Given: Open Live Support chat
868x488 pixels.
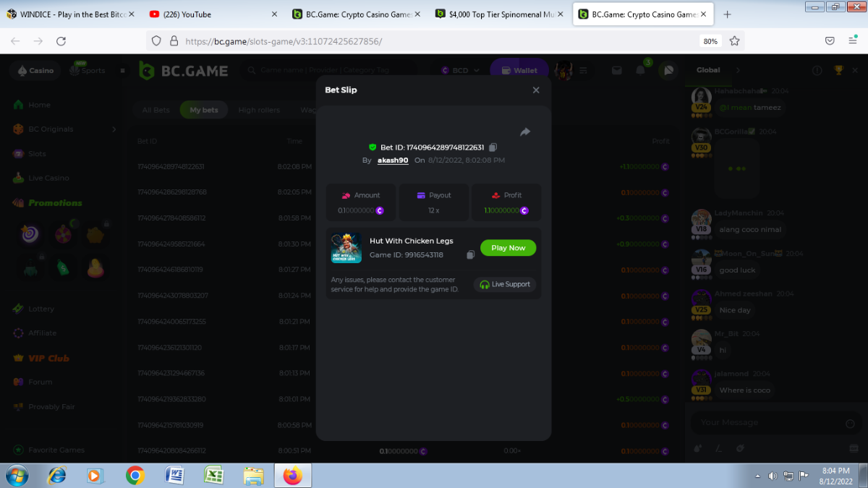Looking at the screenshot, I should point(505,285).
